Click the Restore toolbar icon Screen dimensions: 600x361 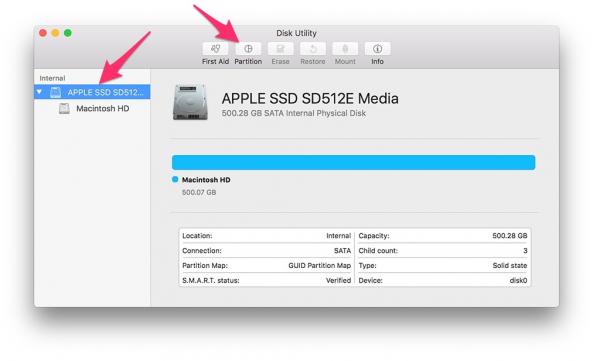coord(313,49)
